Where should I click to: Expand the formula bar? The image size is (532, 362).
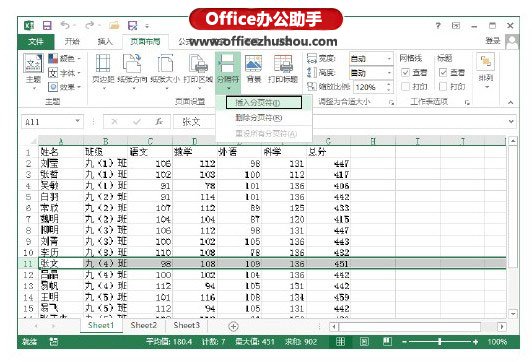(511, 121)
